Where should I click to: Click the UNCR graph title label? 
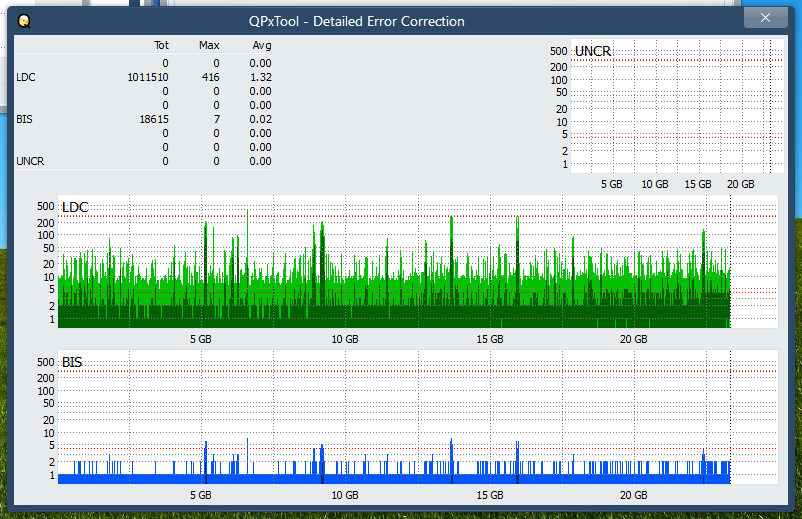[593, 51]
